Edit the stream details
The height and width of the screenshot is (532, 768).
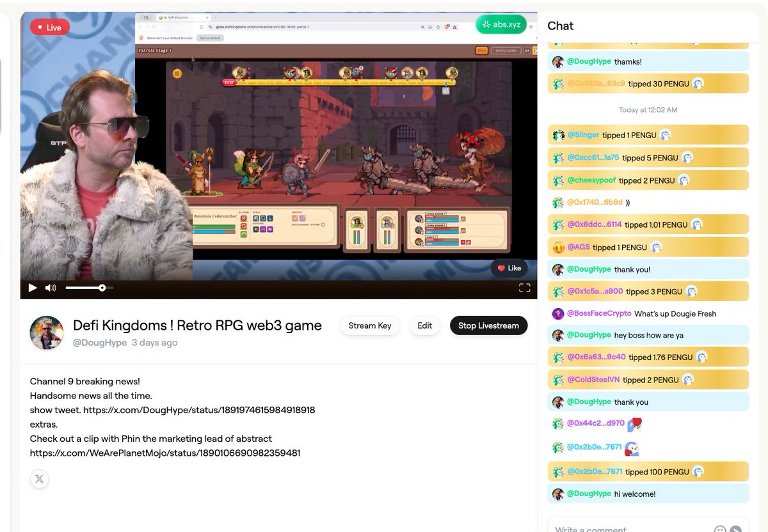pos(425,325)
